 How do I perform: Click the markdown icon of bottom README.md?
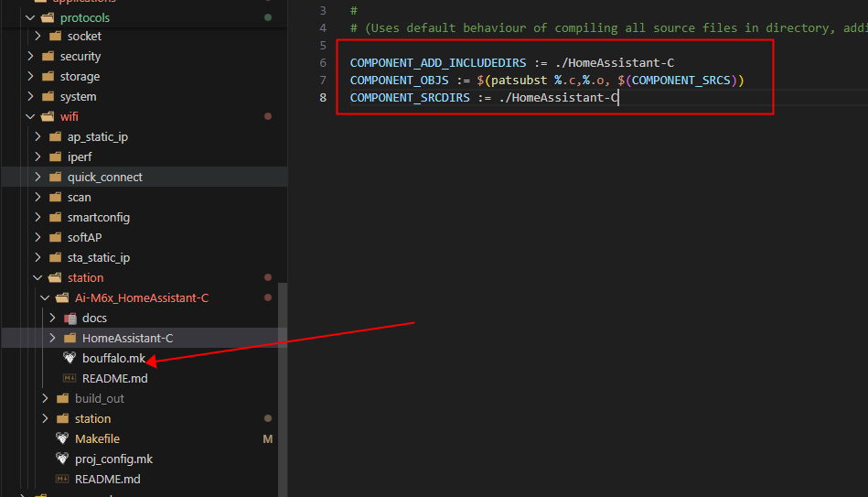pyautogui.click(x=62, y=479)
